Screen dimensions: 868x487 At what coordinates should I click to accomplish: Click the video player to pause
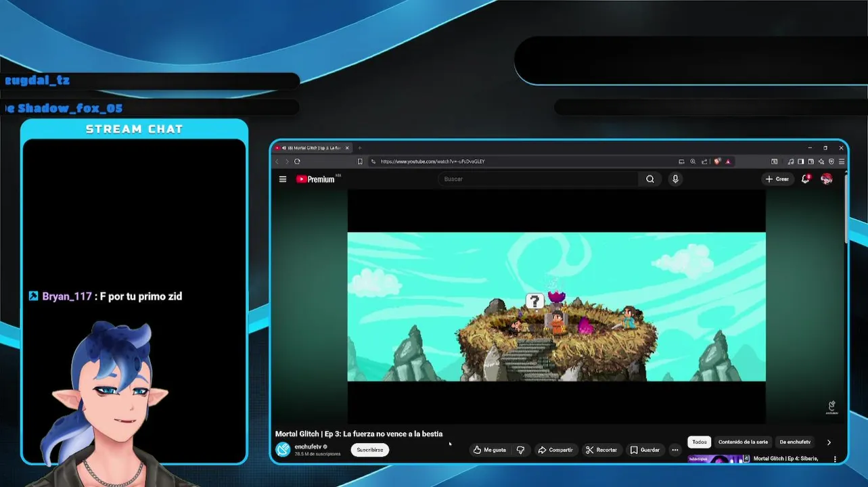pos(556,306)
